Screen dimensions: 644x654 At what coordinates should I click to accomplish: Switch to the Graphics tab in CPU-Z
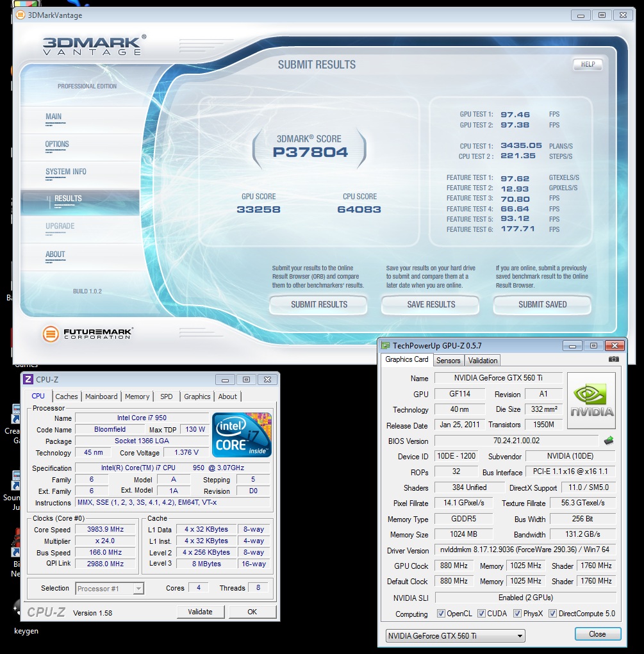point(197,396)
